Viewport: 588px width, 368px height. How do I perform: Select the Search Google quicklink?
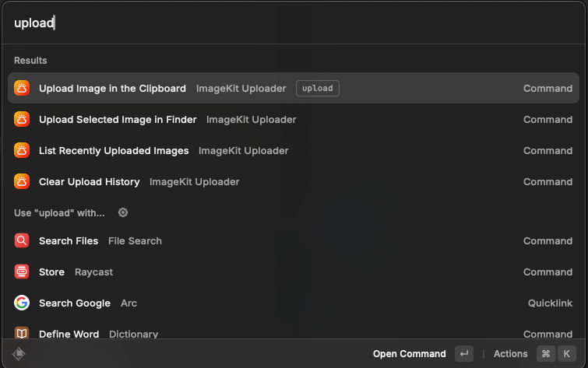(294, 303)
